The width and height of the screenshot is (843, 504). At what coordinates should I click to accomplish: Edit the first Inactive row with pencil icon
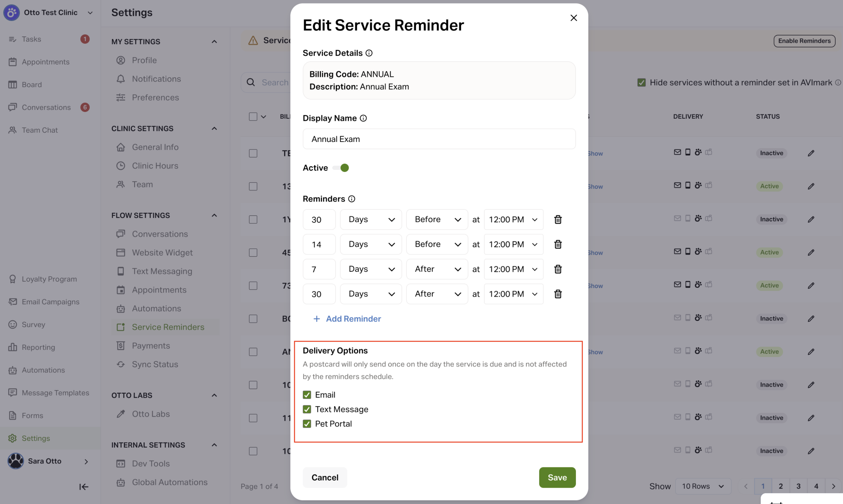tap(811, 153)
